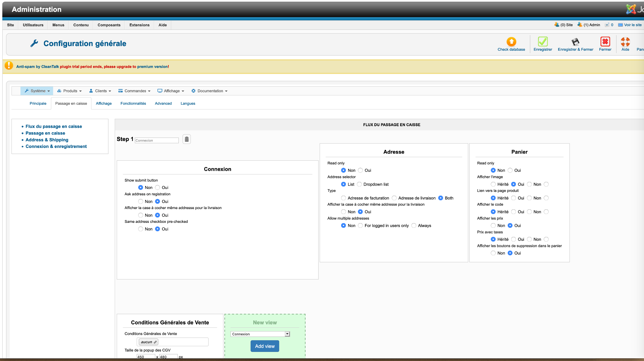Set Afficher les prix to Non
The width and height of the screenshot is (644, 361).
point(493,225)
